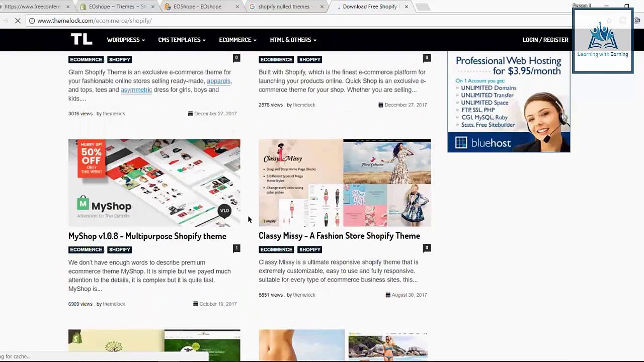This screenshot has width=644, height=362.
Task: Expand the Ecommerce menu
Action: [x=237, y=40]
